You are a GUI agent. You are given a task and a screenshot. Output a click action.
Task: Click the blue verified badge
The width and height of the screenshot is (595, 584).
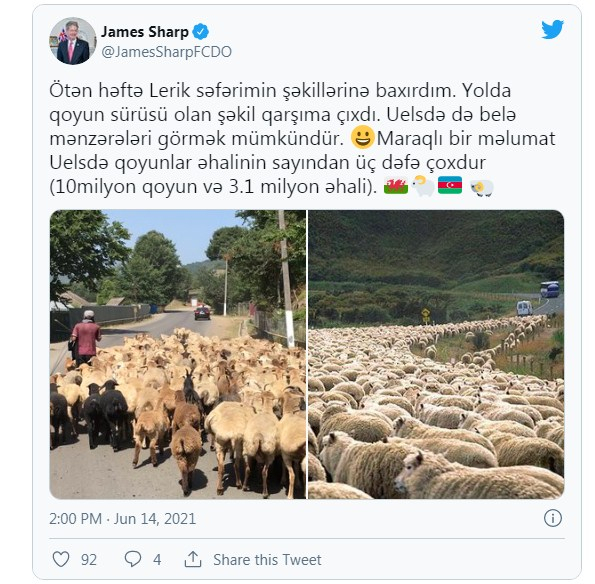tap(200, 31)
